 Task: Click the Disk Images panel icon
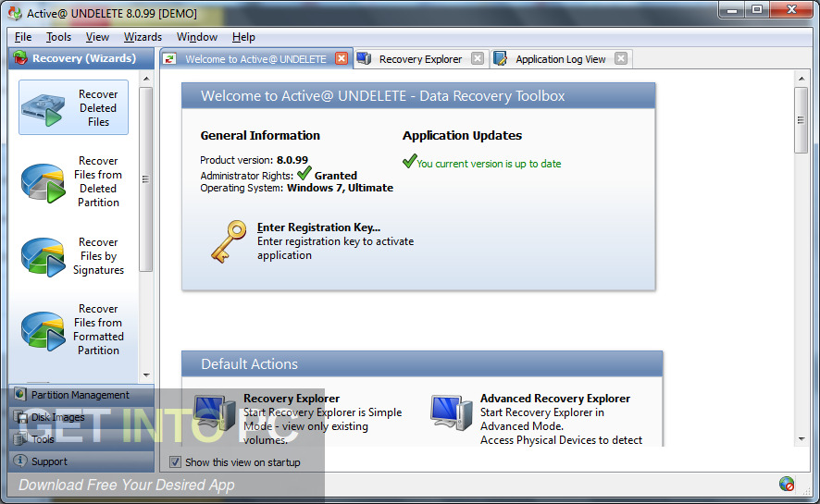point(21,417)
